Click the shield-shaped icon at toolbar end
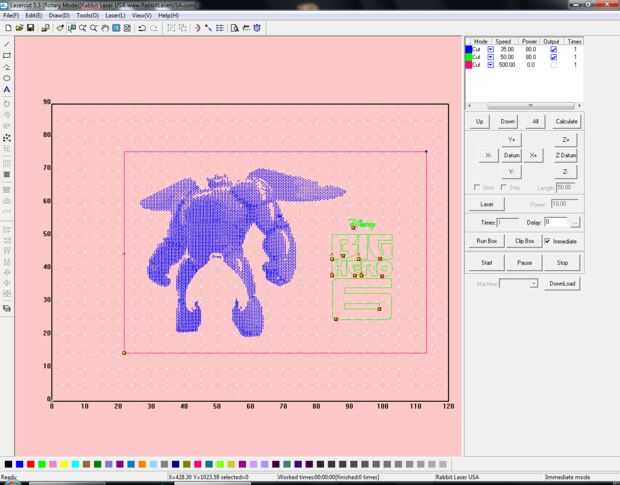 257,28
